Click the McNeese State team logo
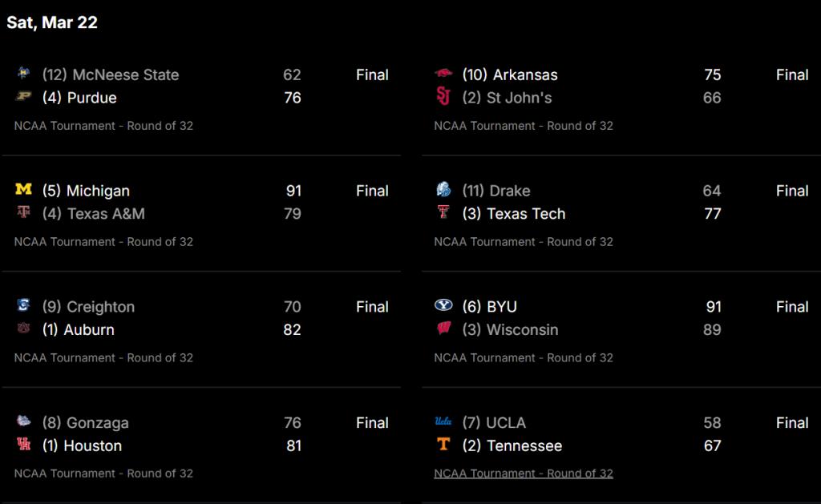The image size is (821, 504). pos(23,74)
